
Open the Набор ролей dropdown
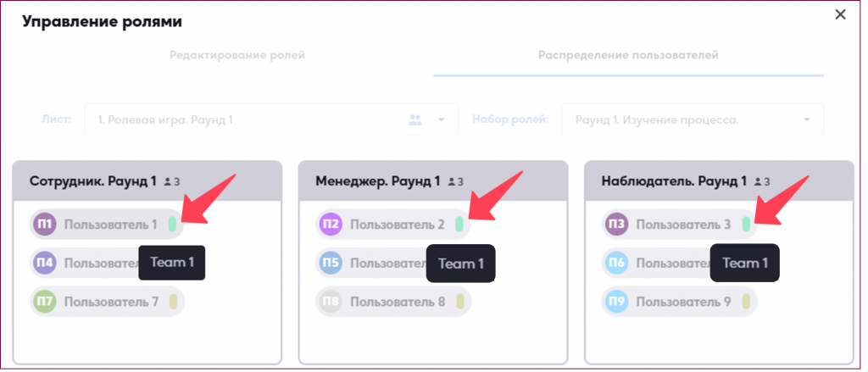coord(693,119)
